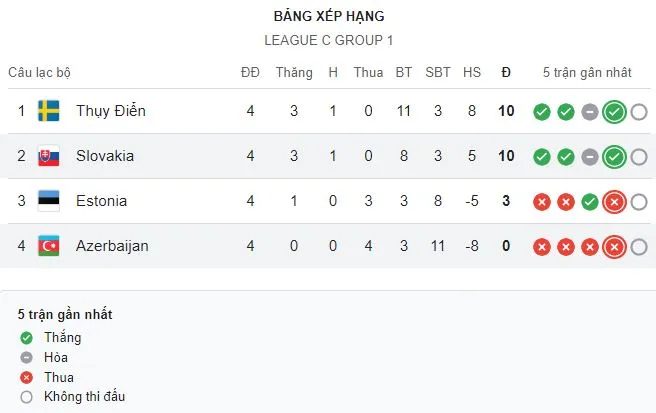The height and width of the screenshot is (413, 656).
Task: Click Slovakia's gray draw result icon
Action: click(590, 157)
